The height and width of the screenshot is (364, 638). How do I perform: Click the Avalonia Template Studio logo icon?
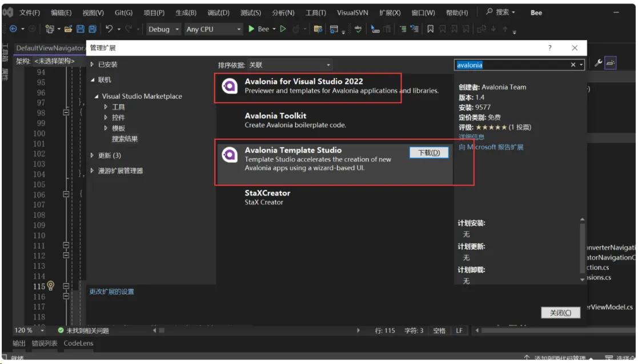[x=230, y=155]
